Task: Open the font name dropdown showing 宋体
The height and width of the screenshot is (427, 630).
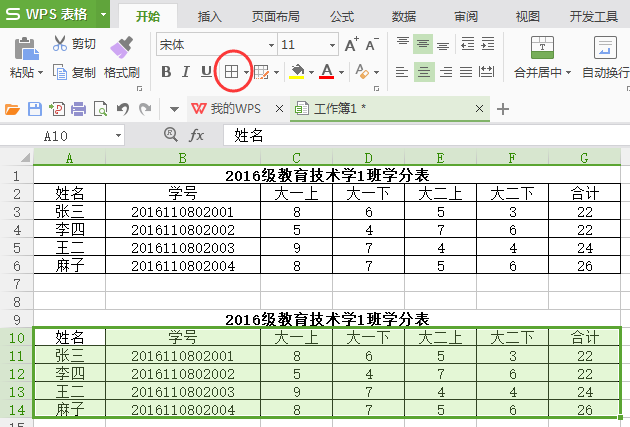Action: (271, 45)
